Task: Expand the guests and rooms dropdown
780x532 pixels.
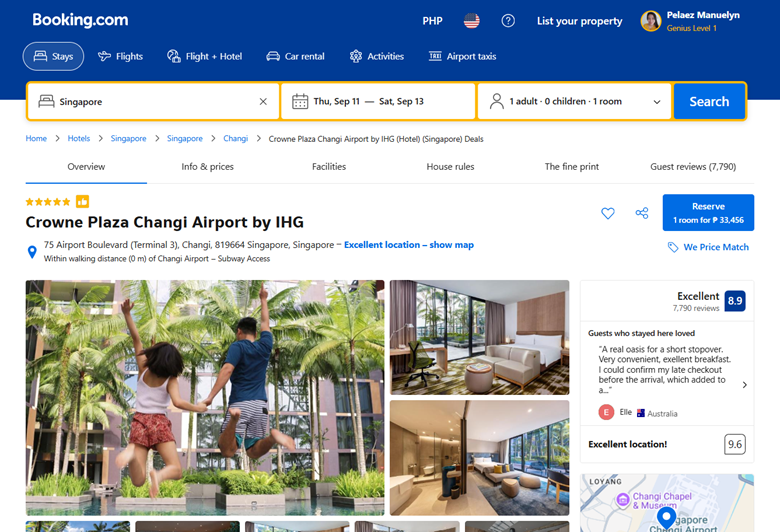Action: tap(574, 102)
